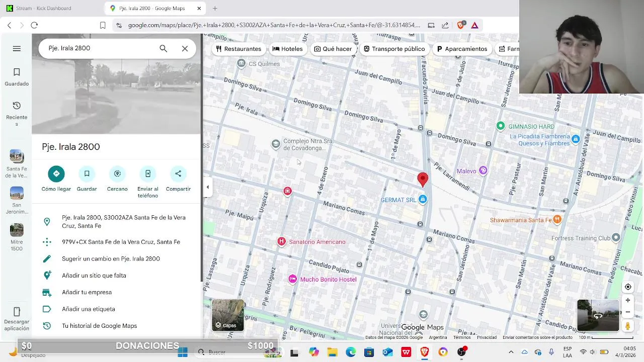Click the Shawarmania Santa Fe restaurant marker

click(x=557, y=220)
